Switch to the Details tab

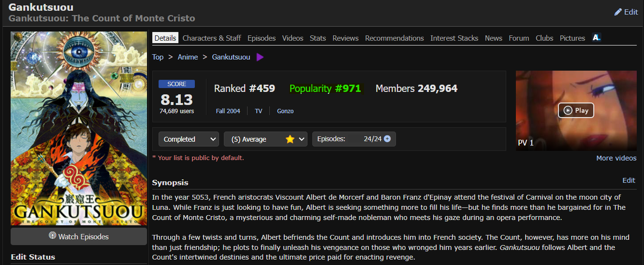(165, 38)
